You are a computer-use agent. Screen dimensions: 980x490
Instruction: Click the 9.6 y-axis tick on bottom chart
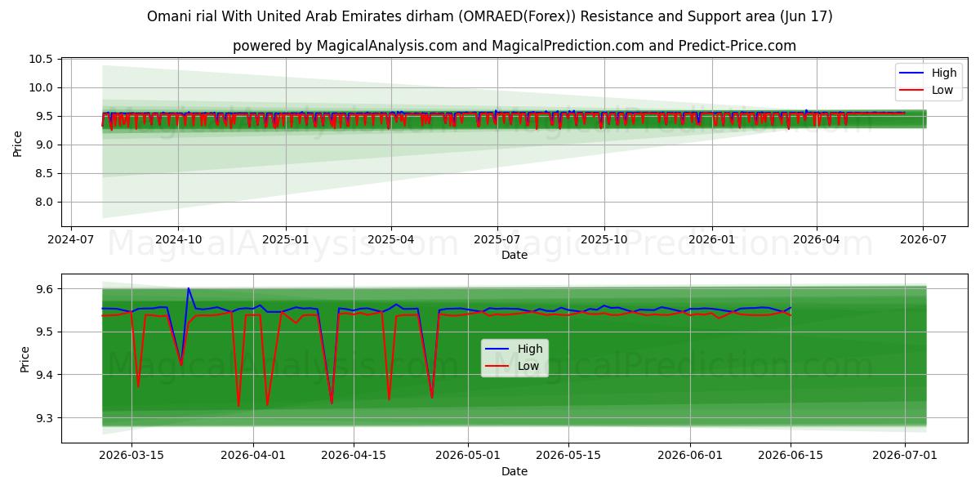[45, 289]
